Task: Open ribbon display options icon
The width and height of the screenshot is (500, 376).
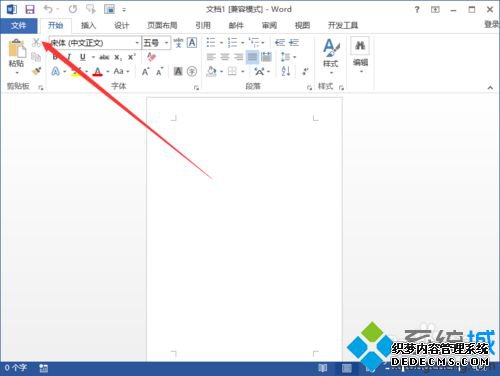Action: point(435,10)
